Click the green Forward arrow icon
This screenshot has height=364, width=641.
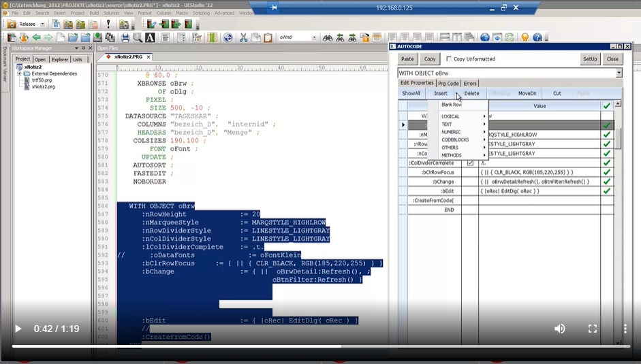(x=48, y=37)
